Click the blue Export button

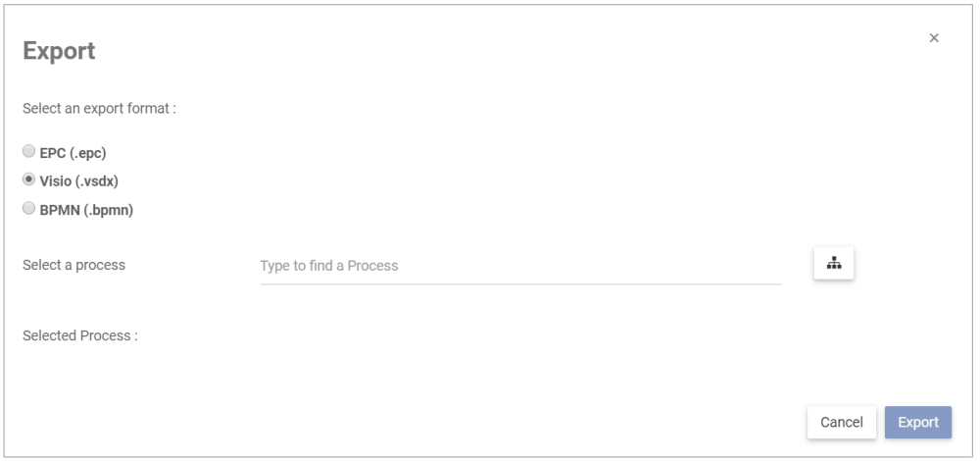[x=918, y=422]
